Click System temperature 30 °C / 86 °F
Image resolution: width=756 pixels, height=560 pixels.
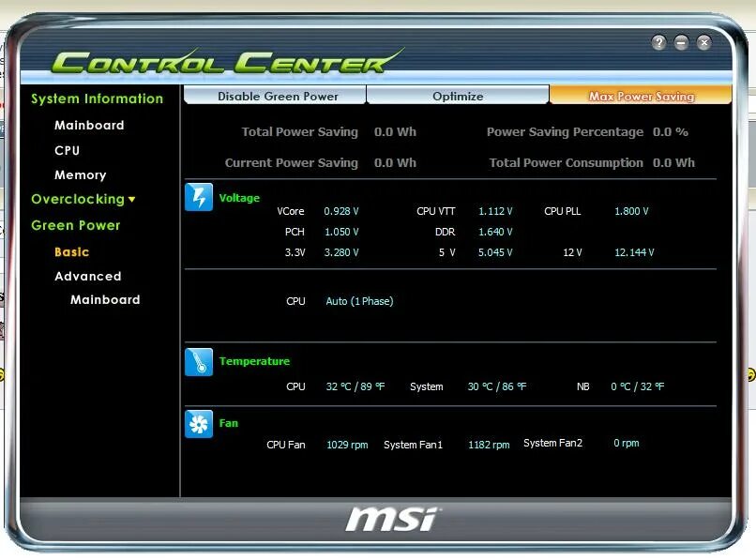pos(497,386)
